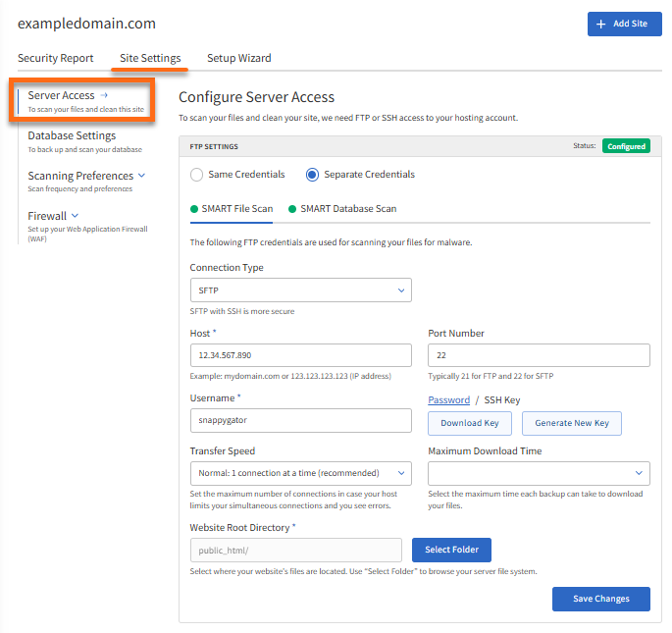Click the FTP SETTINGS panel header label
Image resolution: width=672 pixels, height=633 pixels.
click(214, 146)
